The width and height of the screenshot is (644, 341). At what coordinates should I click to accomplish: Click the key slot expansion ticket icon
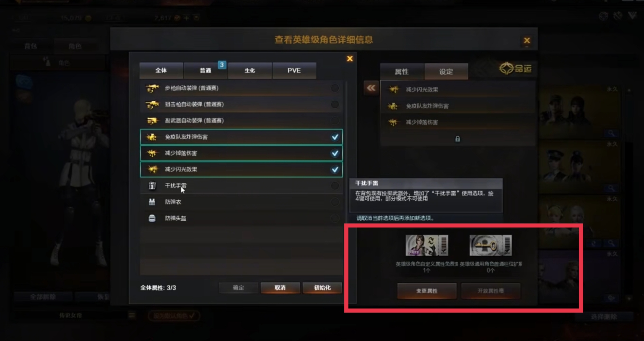tap(490, 245)
